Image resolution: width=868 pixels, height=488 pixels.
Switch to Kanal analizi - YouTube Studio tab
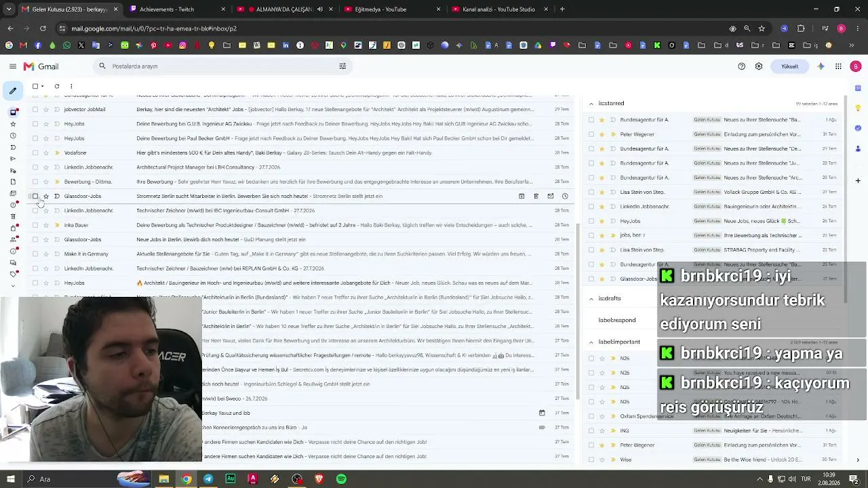tap(500, 9)
